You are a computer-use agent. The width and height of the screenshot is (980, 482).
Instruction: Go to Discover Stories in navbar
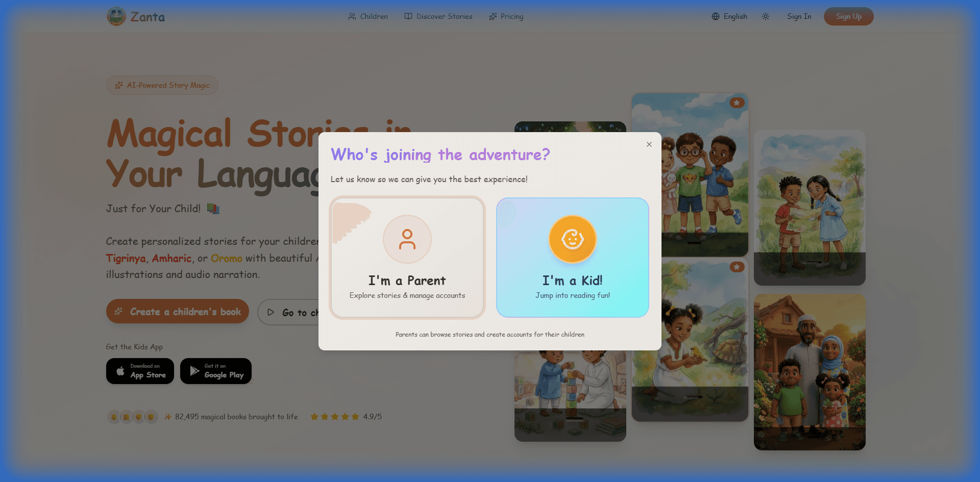(x=438, y=16)
